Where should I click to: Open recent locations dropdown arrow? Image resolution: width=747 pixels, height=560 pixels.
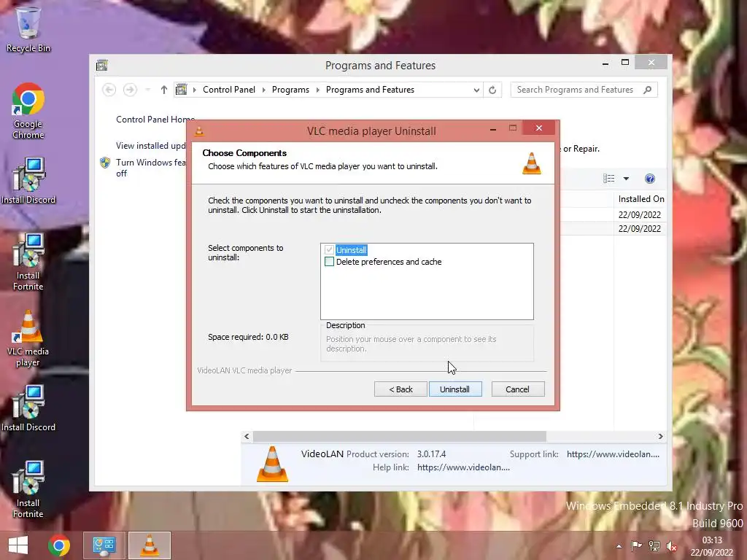(x=147, y=90)
